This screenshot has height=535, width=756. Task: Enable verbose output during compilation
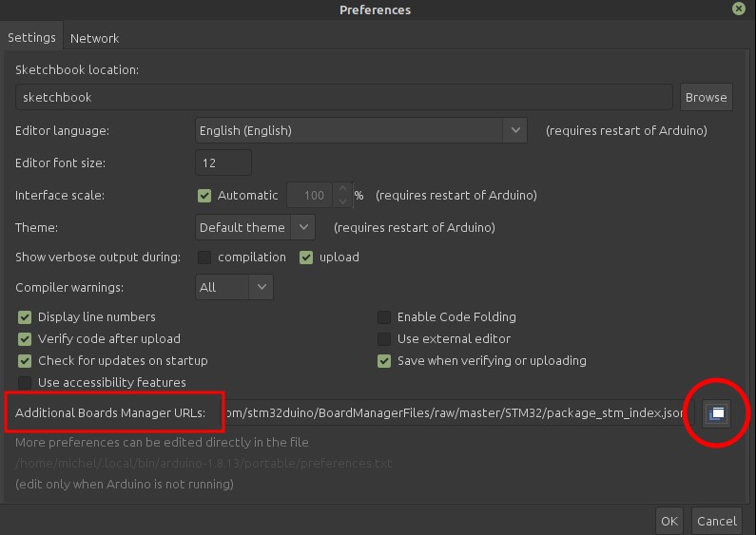pyautogui.click(x=204, y=258)
